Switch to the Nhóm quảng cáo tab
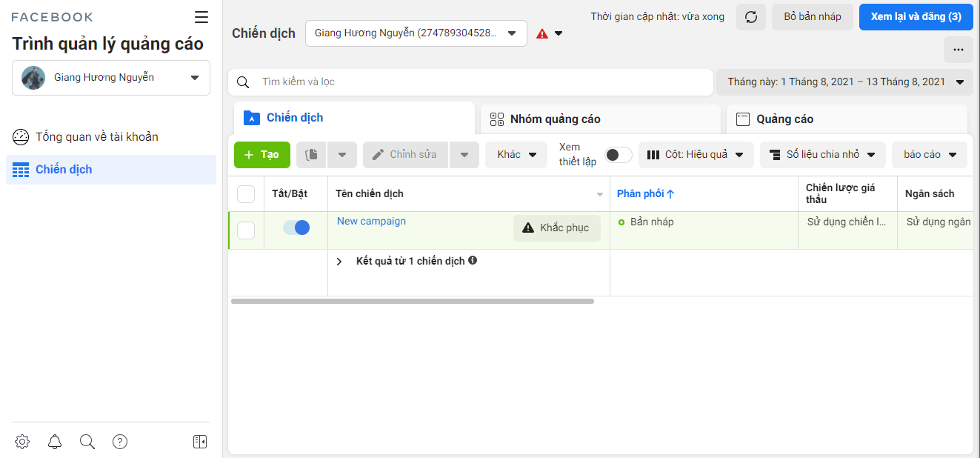This screenshot has width=980, height=458. pos(601,119)
